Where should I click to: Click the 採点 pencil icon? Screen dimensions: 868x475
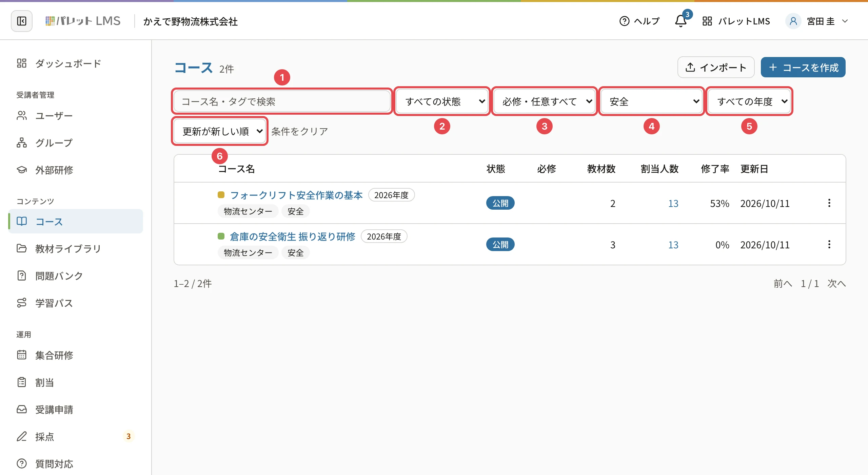point(22,436)
